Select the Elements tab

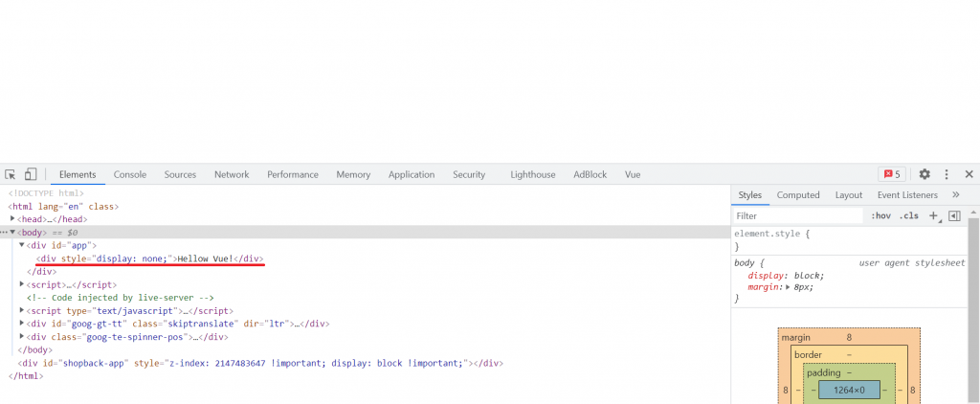point(78,174)
